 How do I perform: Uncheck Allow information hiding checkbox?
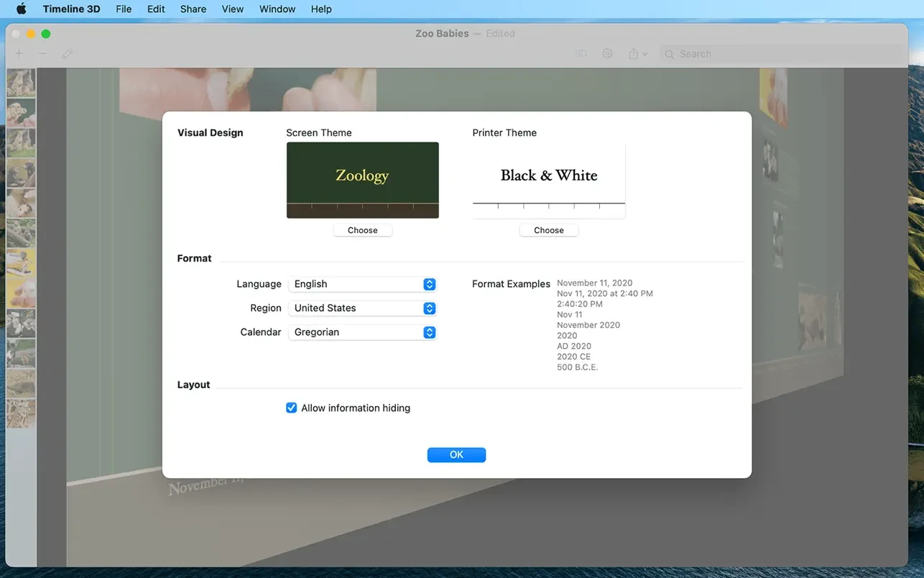292,408
